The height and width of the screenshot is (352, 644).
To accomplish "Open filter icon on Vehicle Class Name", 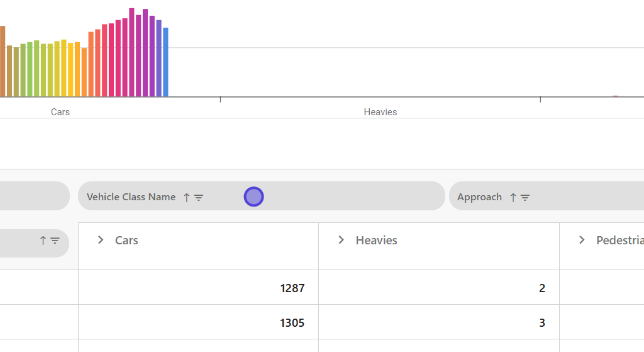I will pyautogui.click(x=199, y=197).
